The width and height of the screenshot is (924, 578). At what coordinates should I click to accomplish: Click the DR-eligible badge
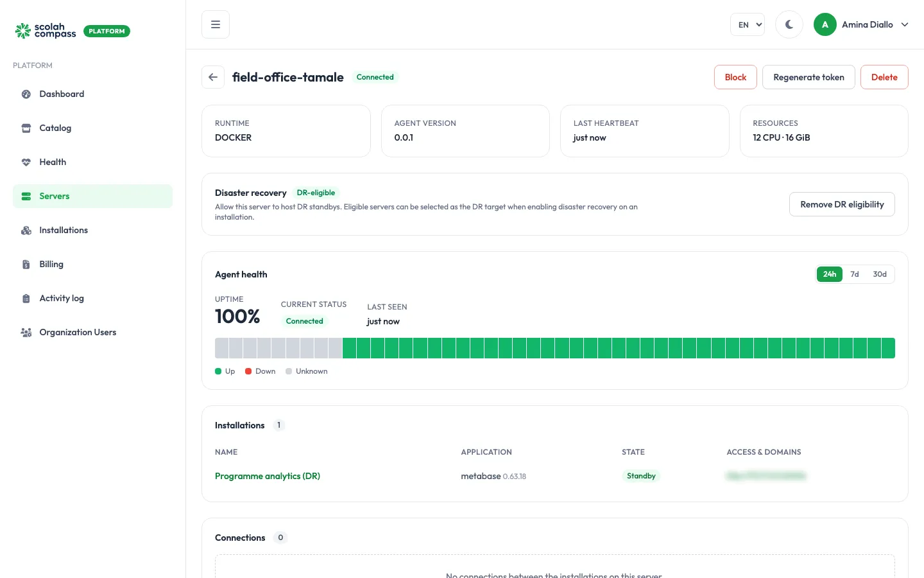point(316,193)
